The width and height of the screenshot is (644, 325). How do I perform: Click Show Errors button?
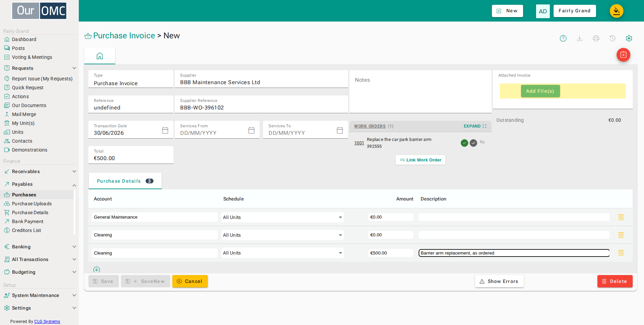(x=499, y=281)
